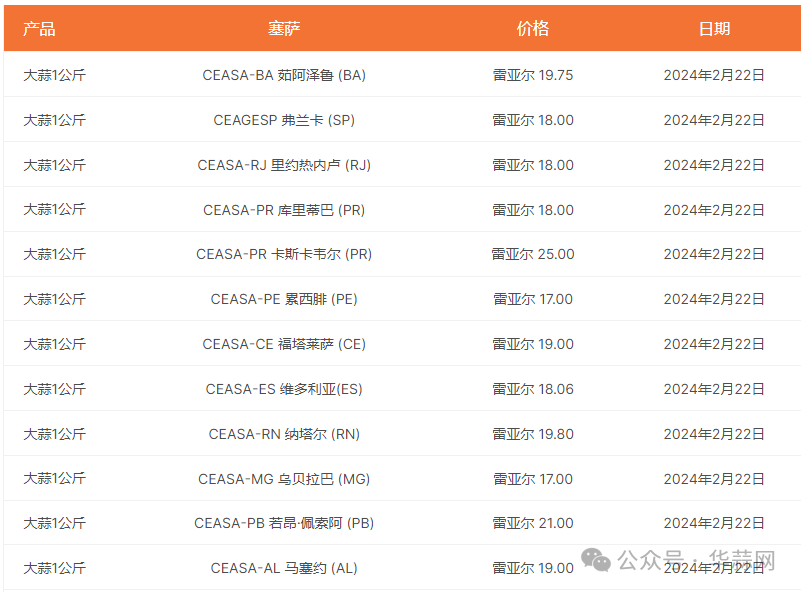The image size is (801, 592).
Task: Click the 产品 column header
Action: pyautogui.click(x=39, y=29)
